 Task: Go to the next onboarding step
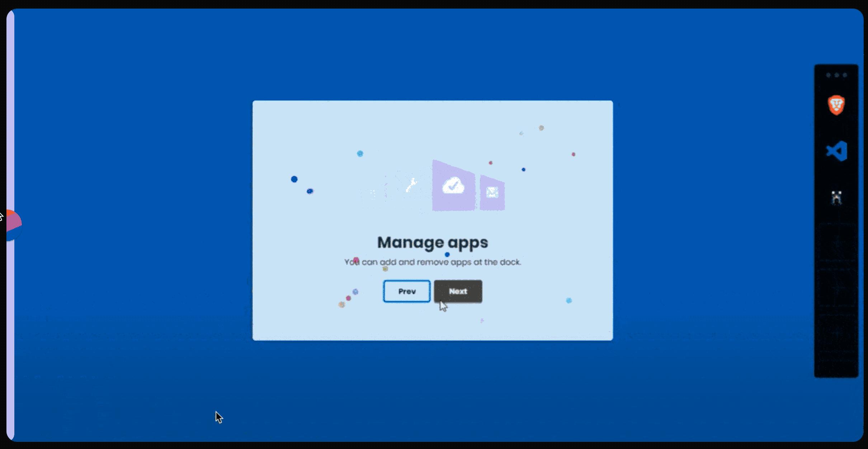click(458, 291)
